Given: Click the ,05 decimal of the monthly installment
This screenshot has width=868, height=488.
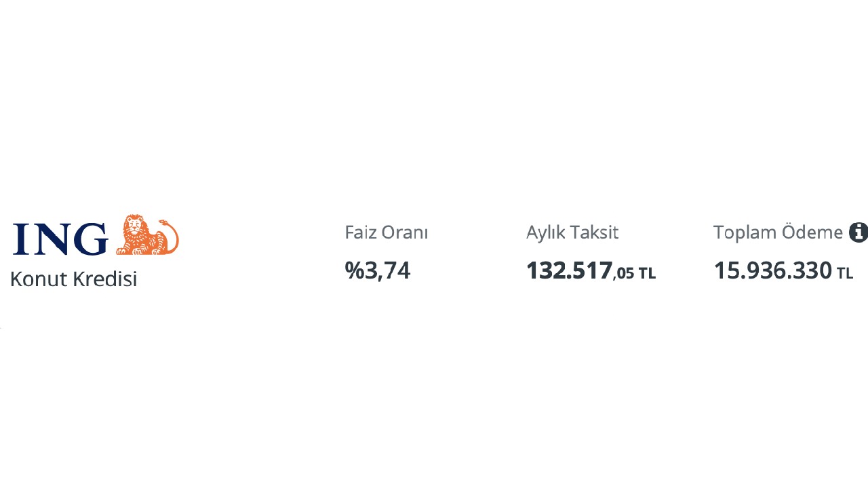Looking at the screenshot, I should coord(624,273).
